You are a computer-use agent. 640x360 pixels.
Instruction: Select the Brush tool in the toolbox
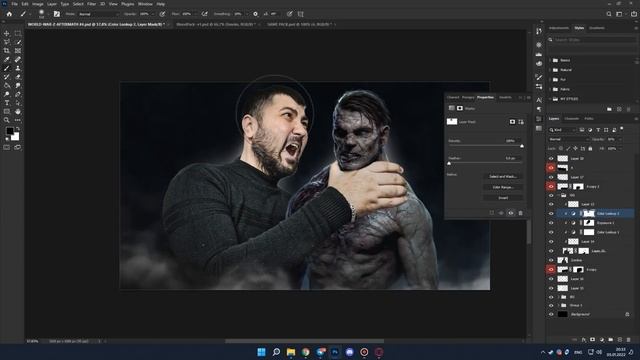[x=7, y=68]
